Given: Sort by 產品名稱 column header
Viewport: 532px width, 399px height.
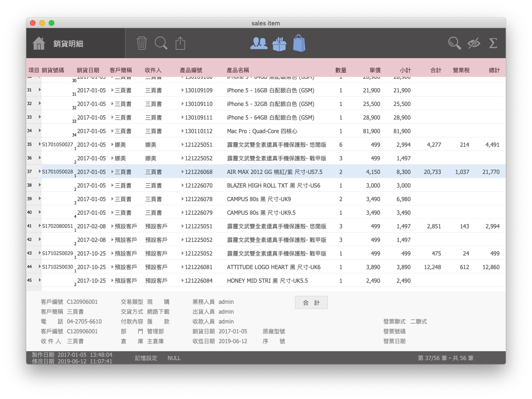Looking at the screenshot, I should 237,70.
